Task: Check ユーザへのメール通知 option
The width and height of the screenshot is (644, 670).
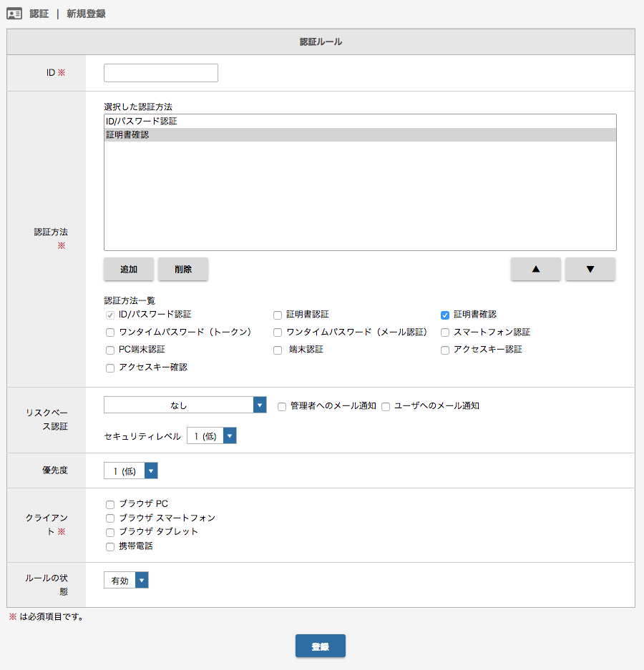Action: pyautogui.click(x=386, y=407)
